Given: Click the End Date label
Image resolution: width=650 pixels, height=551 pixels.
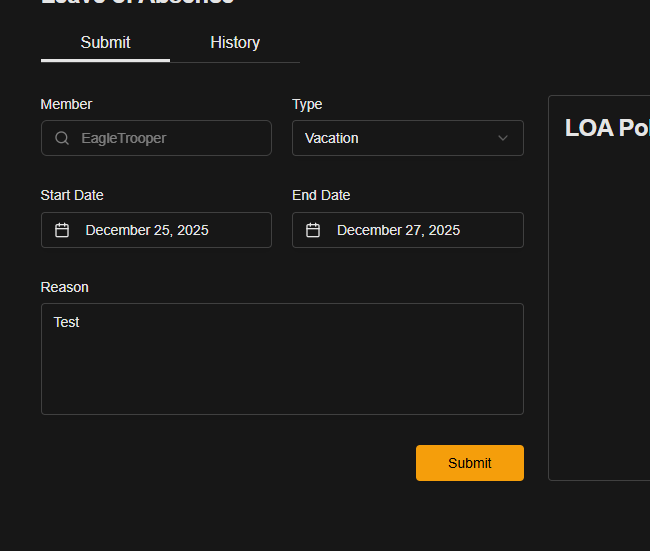Looking at the screenshot, I should (321, 195).
